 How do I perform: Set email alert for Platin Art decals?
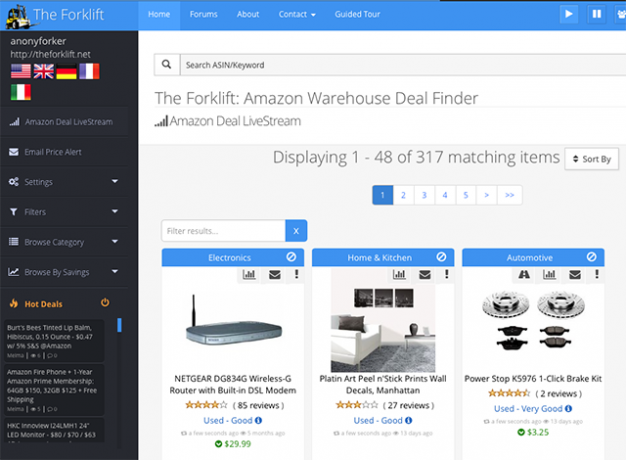(x=425, y=275)
